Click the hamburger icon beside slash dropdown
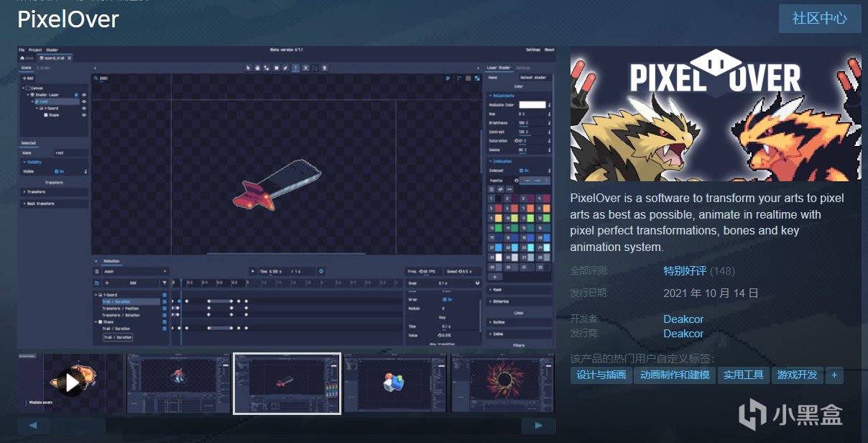The image size is (868, 443). point(97,271)
